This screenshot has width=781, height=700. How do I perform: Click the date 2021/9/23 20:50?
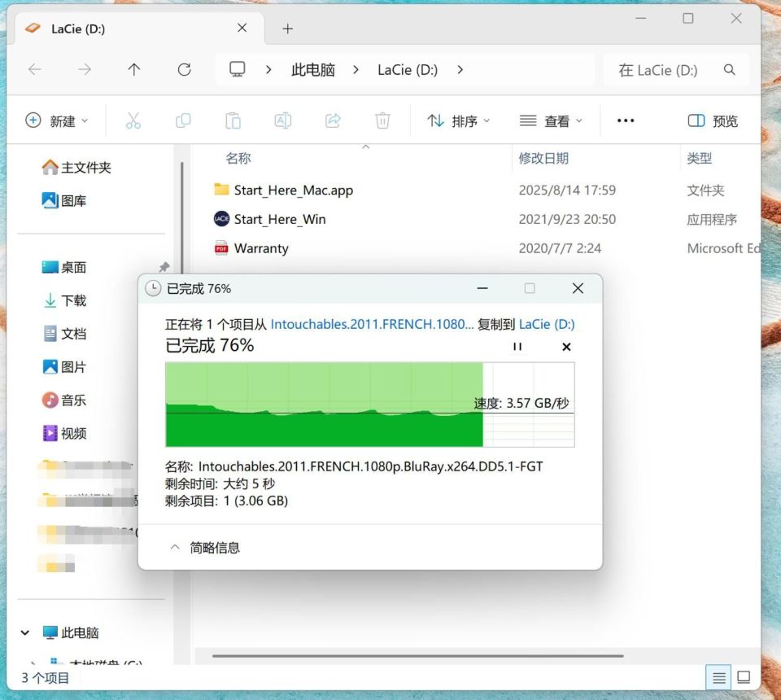[x=567, y=219]
